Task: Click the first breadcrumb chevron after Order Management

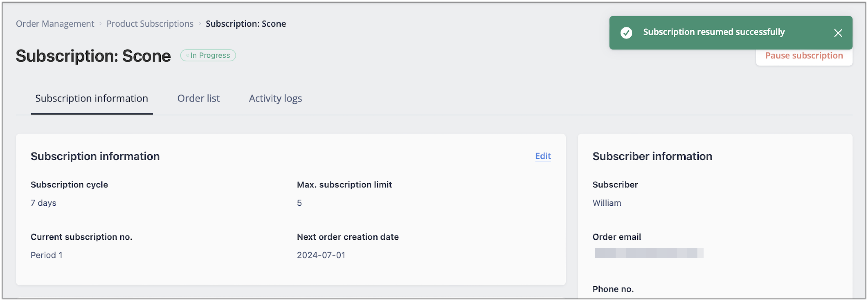Action: click(100, 24)
